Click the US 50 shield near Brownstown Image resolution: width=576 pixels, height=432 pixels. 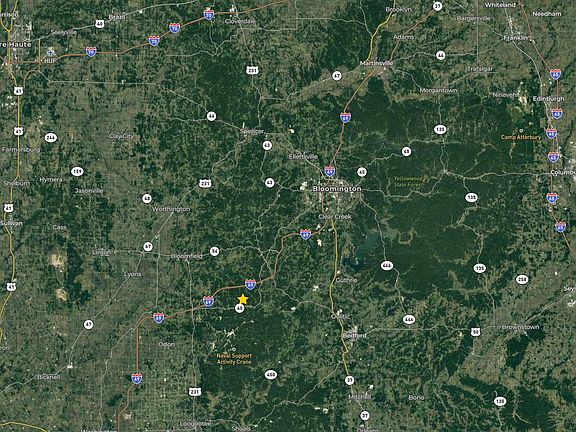(x=475, y=332)
